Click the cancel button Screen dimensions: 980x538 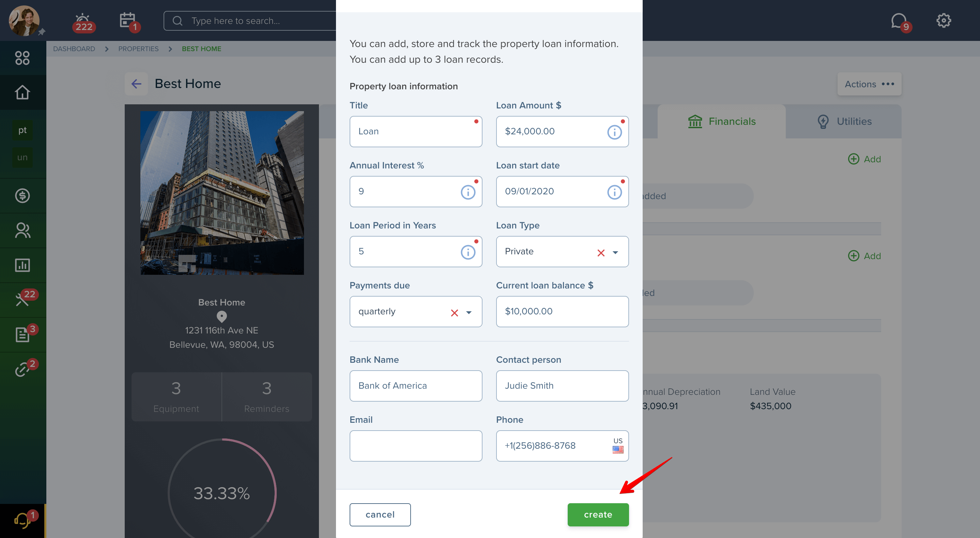pyautogui.click(x=380, y=514)
